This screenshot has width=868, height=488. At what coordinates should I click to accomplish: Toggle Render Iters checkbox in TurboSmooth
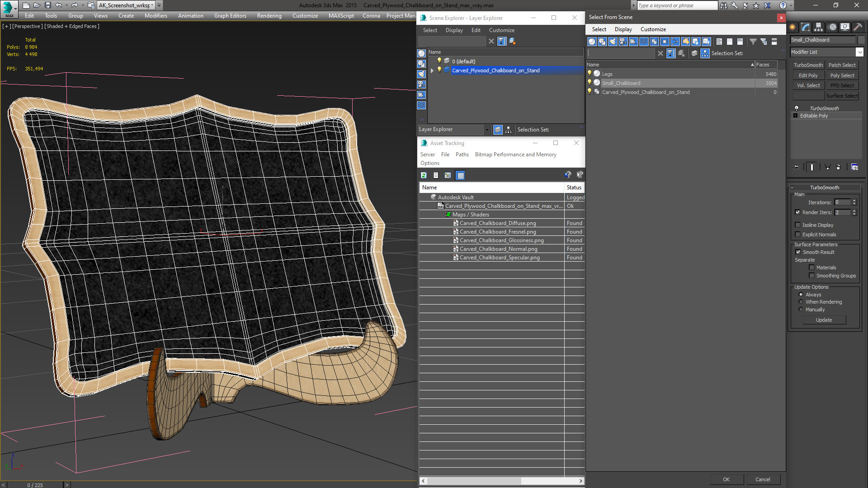click(x=798, y=212)
